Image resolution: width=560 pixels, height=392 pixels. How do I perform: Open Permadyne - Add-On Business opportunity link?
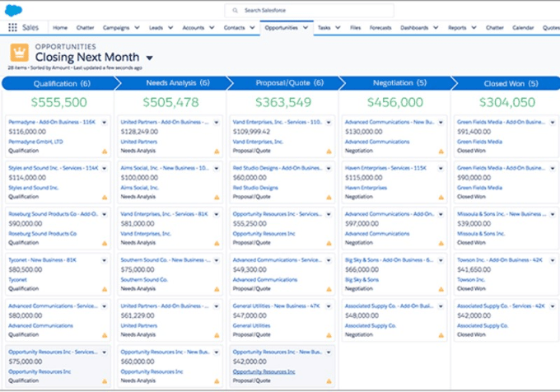point(52,122)
